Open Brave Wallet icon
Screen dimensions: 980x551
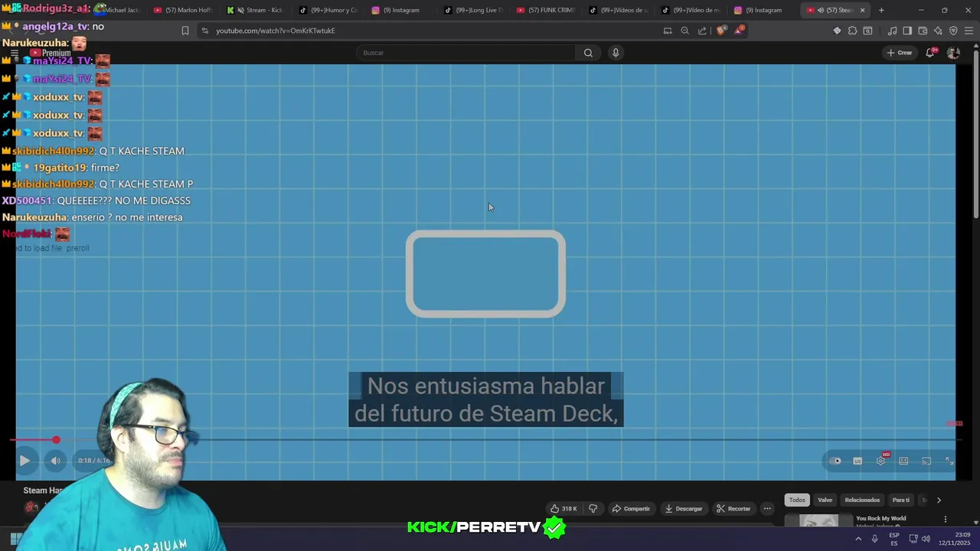pos(923,31)
